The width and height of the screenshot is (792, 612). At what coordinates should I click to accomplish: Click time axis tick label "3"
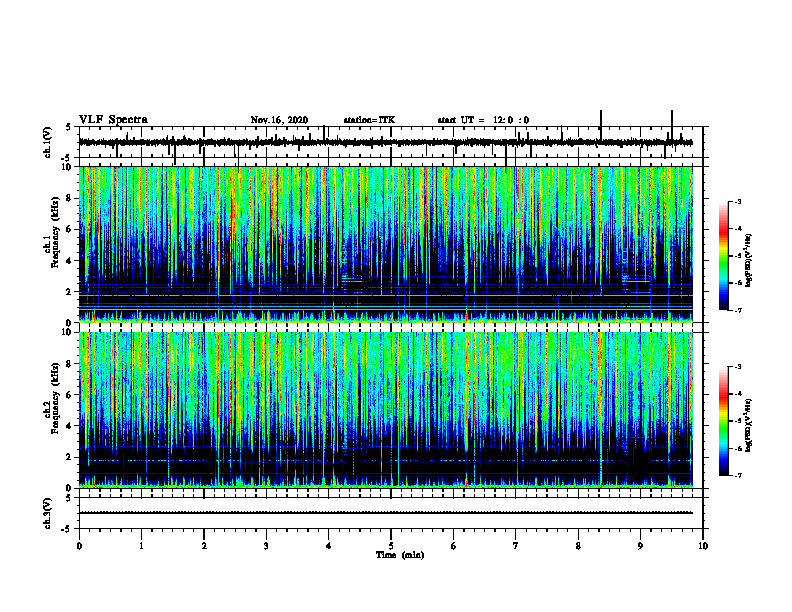click(x=266, y=546)
